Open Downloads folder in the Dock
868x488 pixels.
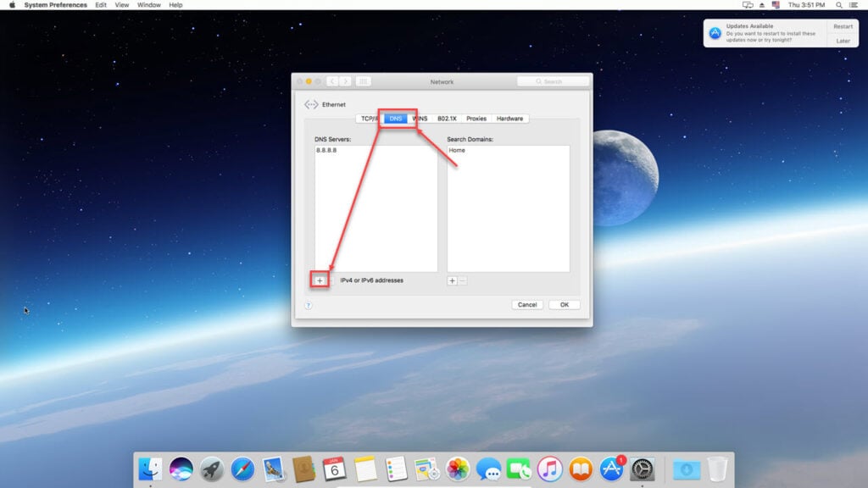coord(687,469)
